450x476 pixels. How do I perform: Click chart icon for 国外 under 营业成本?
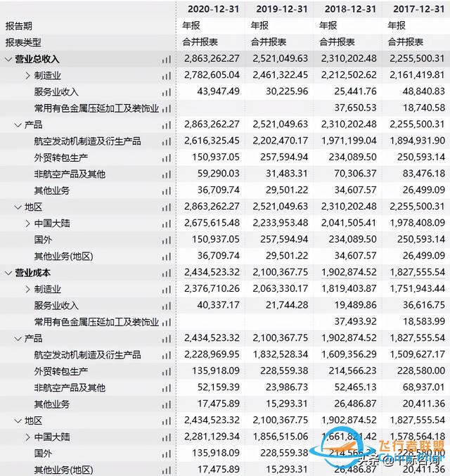tap(167, 454)
